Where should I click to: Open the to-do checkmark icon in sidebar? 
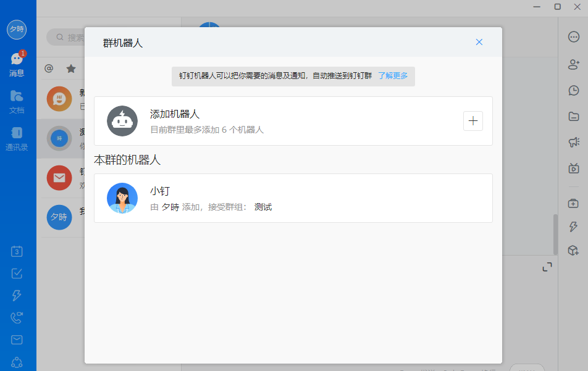coord(17,273)
